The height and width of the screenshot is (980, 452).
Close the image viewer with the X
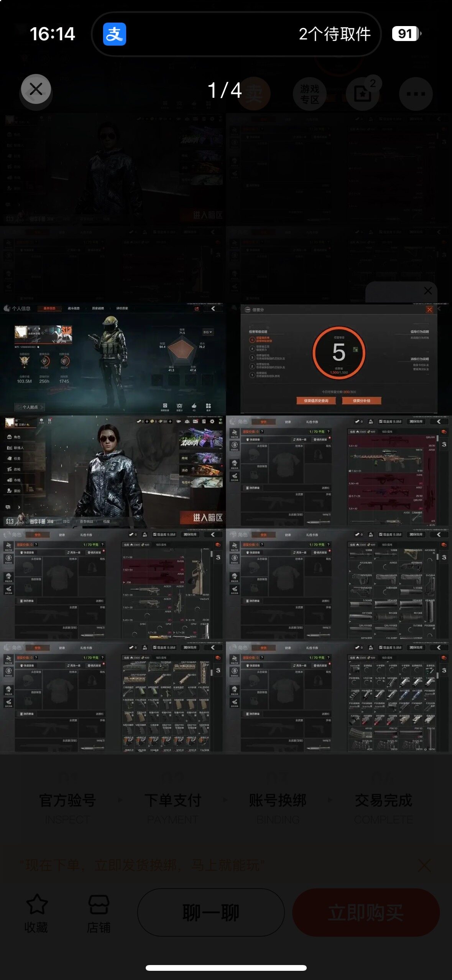(x=36, y=89)
